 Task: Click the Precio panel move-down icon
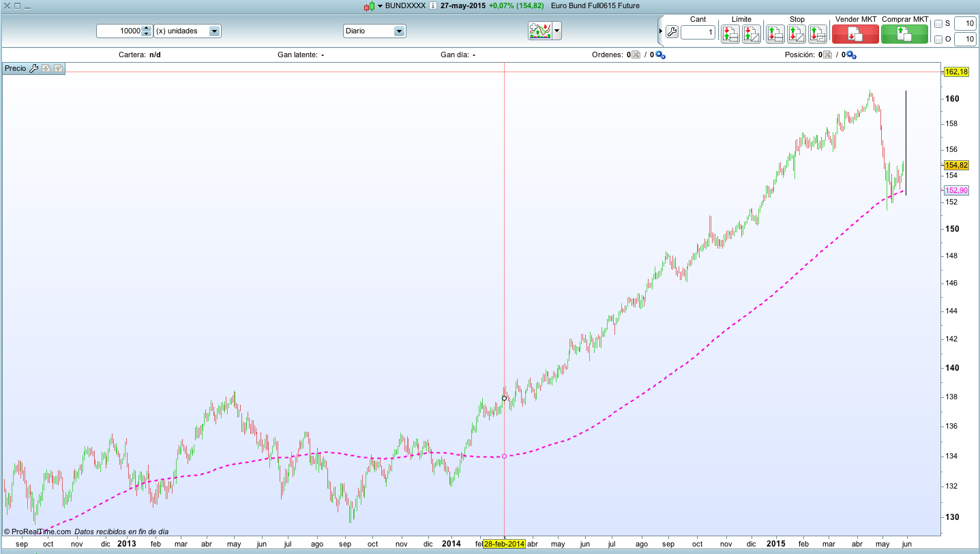(46, 68)
